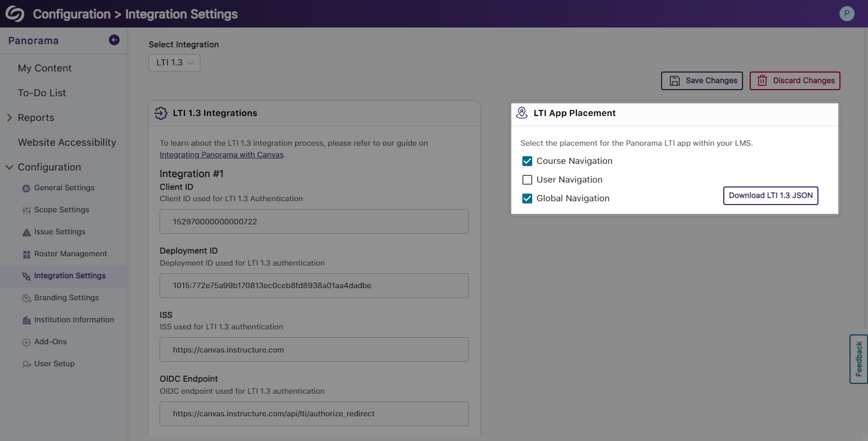The image size is (868, 441).
Task: Enable the User Navigation checkbox
Action: pos(527,180)
